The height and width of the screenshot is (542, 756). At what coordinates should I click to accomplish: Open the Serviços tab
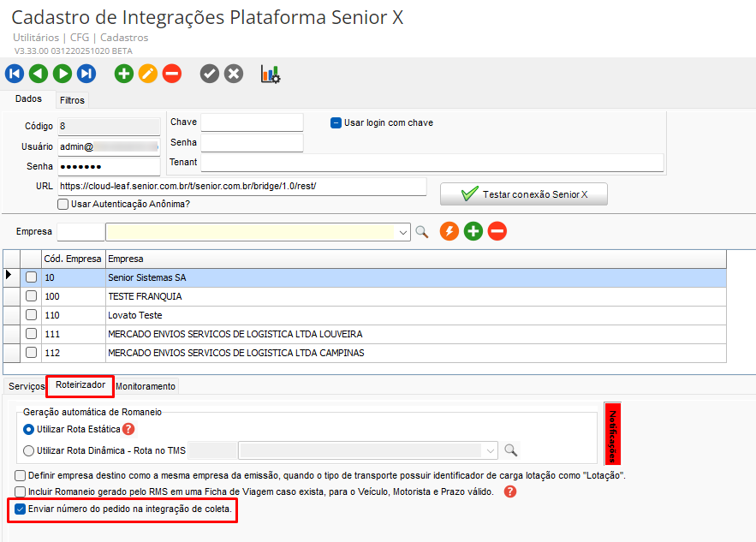click(x=26, y=386)
